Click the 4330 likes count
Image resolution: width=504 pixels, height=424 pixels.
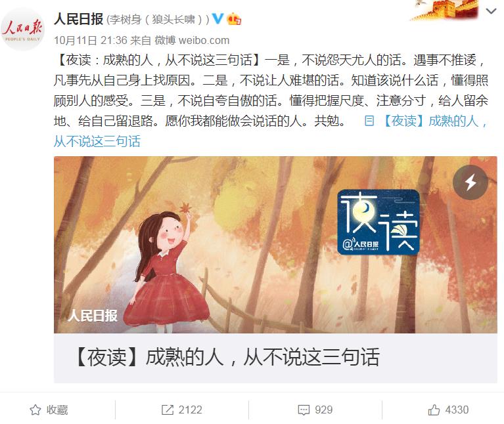pos(457,410)
